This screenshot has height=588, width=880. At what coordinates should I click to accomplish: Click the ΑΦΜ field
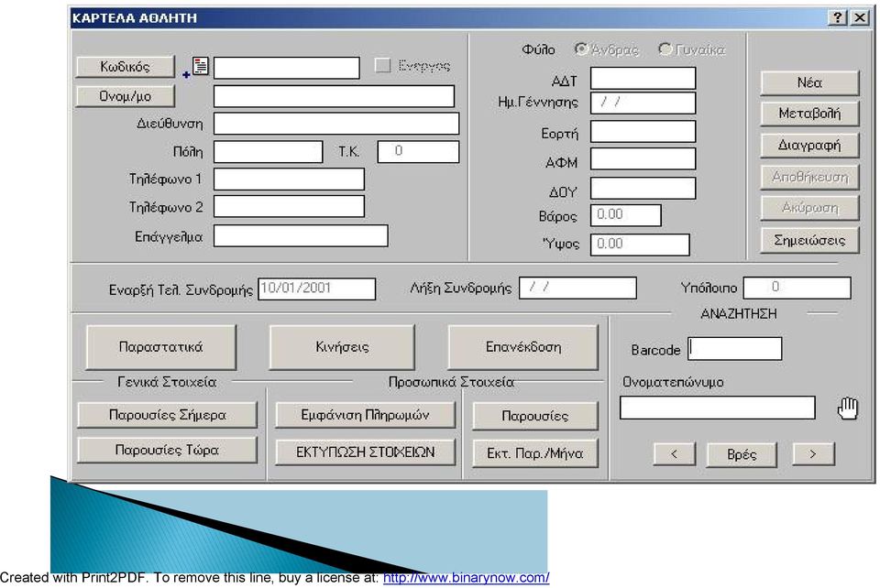(643, 159)
